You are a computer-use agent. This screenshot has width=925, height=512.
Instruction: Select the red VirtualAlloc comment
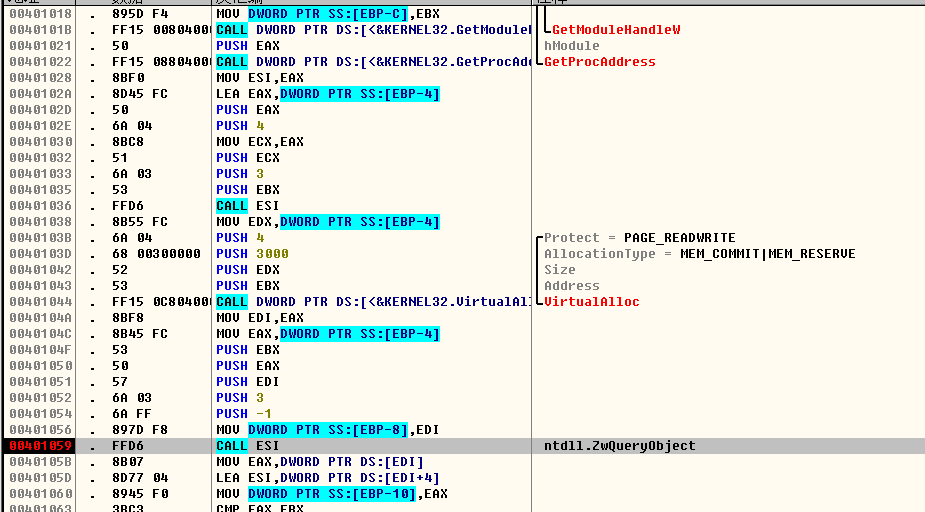point(592,301)
